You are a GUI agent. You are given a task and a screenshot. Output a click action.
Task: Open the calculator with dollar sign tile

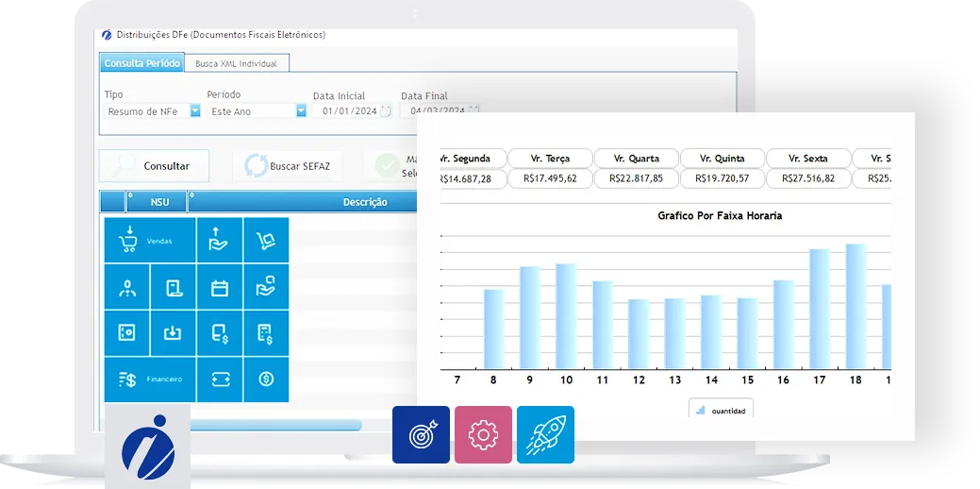266,333
